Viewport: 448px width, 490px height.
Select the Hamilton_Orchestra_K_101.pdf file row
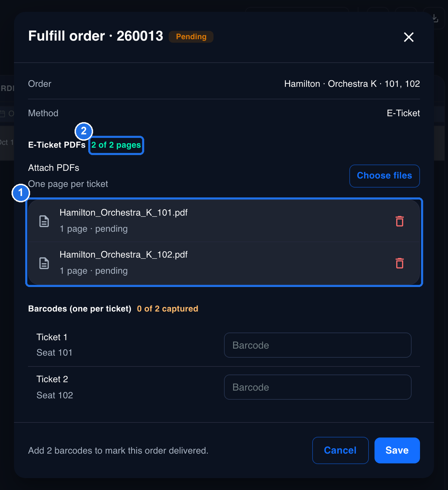pyautogui.click(x=224, y=221)
